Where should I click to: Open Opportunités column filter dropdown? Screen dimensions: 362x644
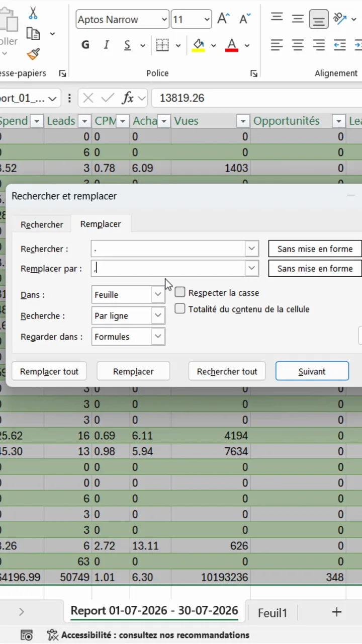pyautogui.click(x=339, y=121)
